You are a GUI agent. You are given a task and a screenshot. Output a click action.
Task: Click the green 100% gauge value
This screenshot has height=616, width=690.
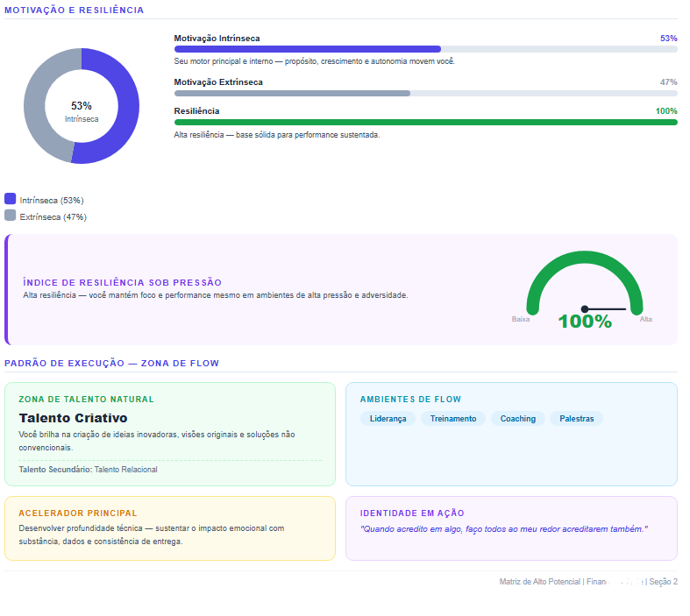(585, 322)
